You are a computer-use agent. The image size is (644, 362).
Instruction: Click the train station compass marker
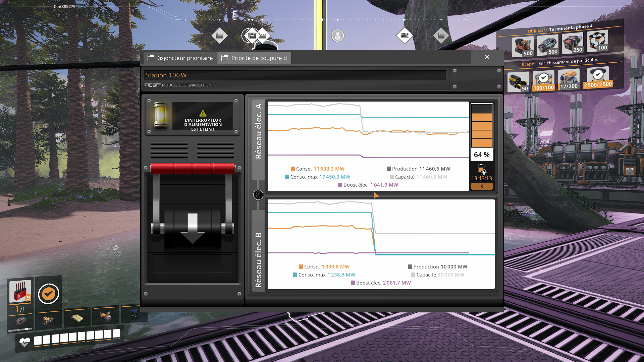tap(405, 36)
